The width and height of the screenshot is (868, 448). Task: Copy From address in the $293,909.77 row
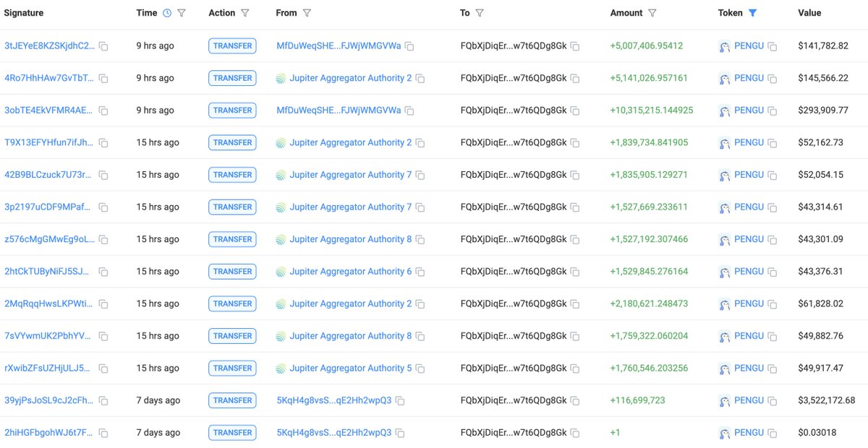pyautogui.click(x=409, y=111)
